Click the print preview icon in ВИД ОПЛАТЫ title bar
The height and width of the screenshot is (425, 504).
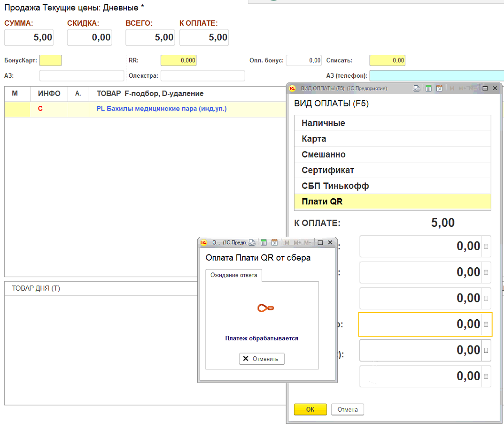click(x=416, y=89)
